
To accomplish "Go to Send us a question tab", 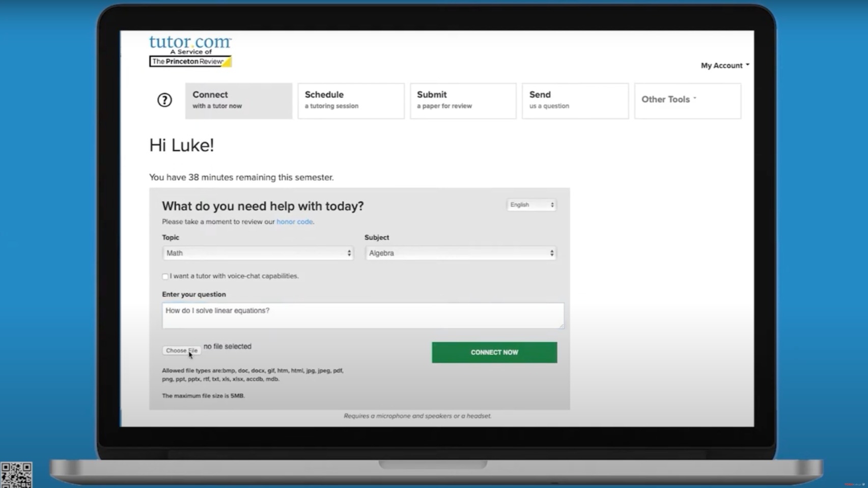I will [x=575, y=101].
